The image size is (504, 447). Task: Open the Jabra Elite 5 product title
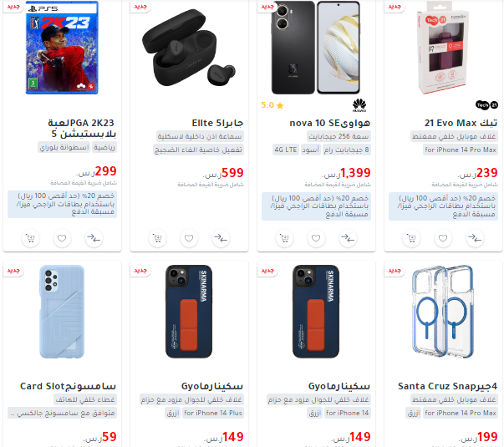217,123
